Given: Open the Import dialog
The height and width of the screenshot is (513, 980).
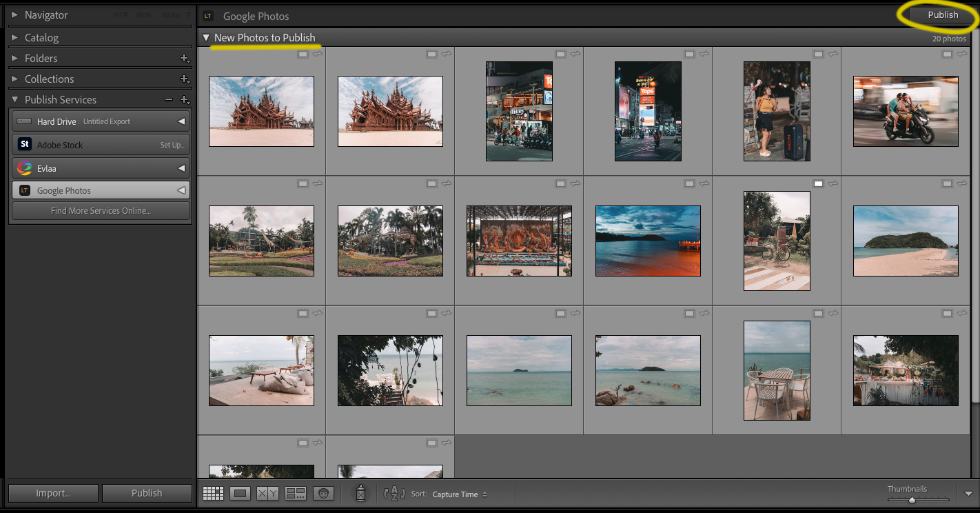Looking at the screenshot, I should pos(53,493).
